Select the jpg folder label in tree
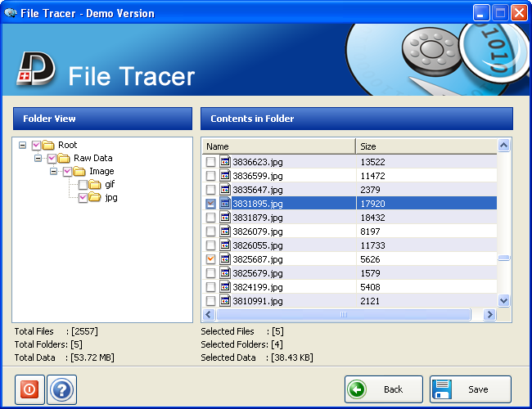Viewport: 532px width, 409px height. tap(111, 198)
